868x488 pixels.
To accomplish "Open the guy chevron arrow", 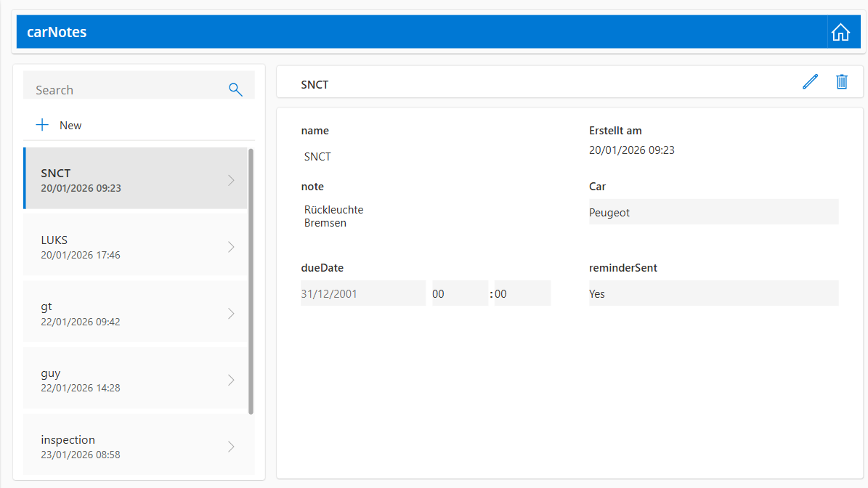I will pyautogui.click(x=232, y=380).
